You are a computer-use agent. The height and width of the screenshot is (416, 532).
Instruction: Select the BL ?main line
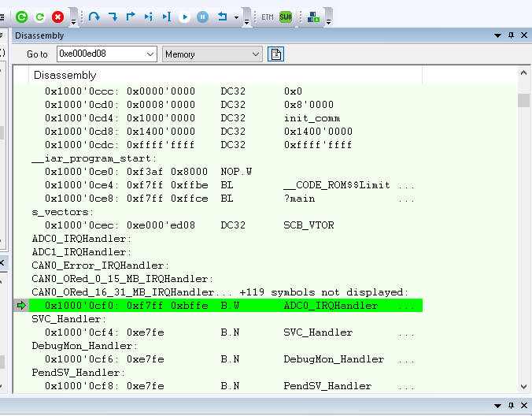(x=226, y=199)
